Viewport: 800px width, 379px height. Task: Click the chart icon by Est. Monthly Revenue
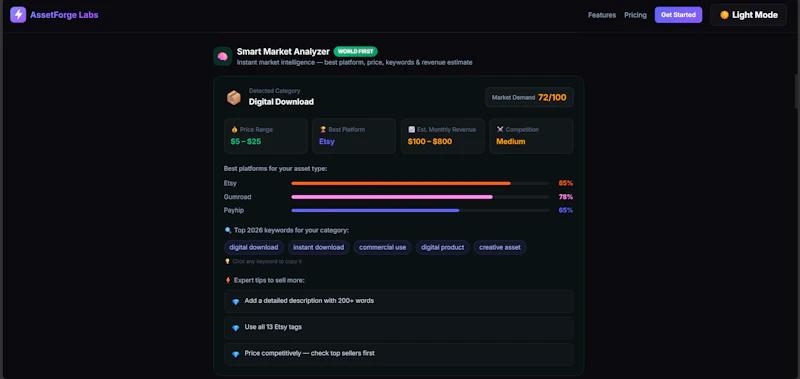(x=411, y=130)
